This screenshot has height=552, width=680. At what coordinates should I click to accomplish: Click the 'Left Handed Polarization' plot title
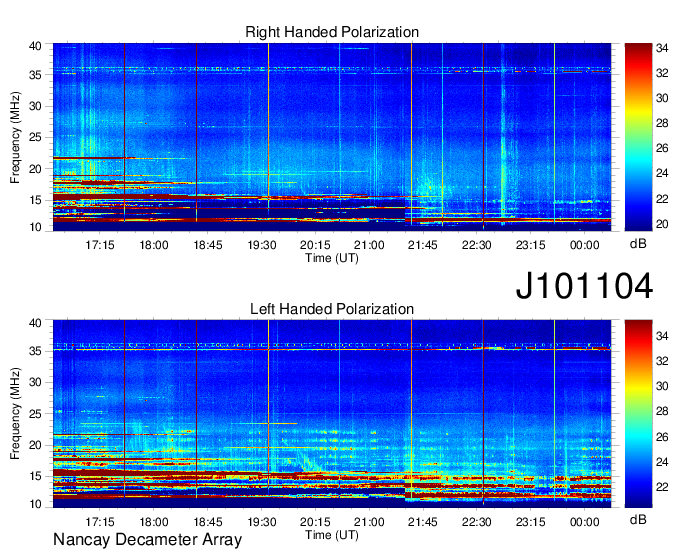point(332,309)
